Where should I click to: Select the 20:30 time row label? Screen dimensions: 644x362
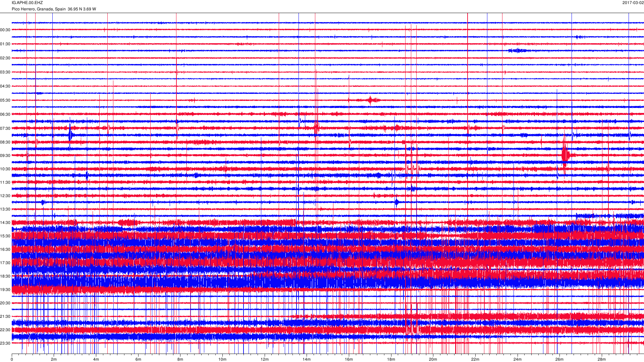[x=5, y=303]
